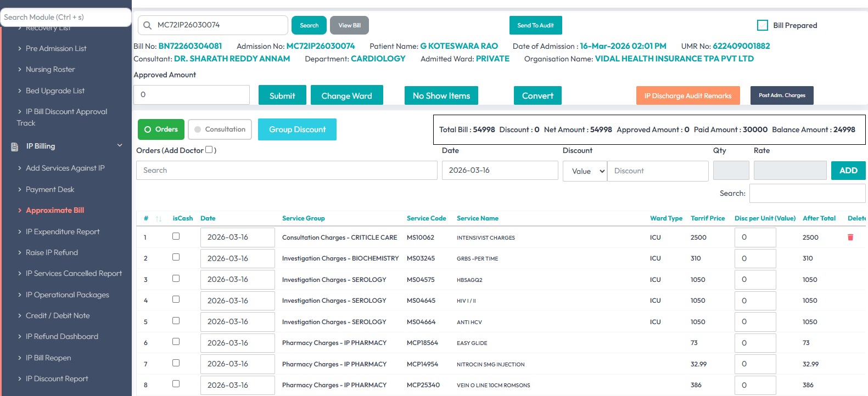
Task: Check isCash for GRBS-PER TIME row
Action: 176,257
